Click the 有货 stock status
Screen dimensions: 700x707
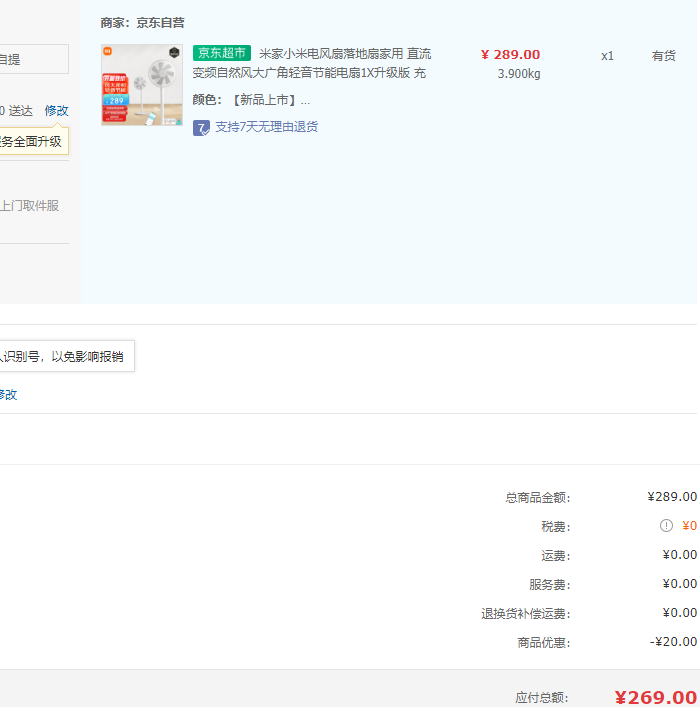[x=663, y=56]
